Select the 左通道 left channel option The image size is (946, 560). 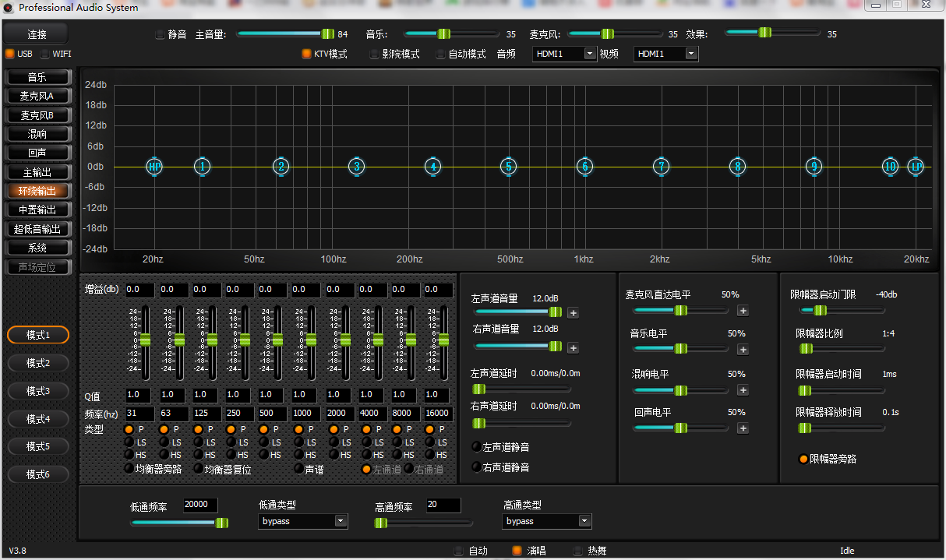pos(366,469)
